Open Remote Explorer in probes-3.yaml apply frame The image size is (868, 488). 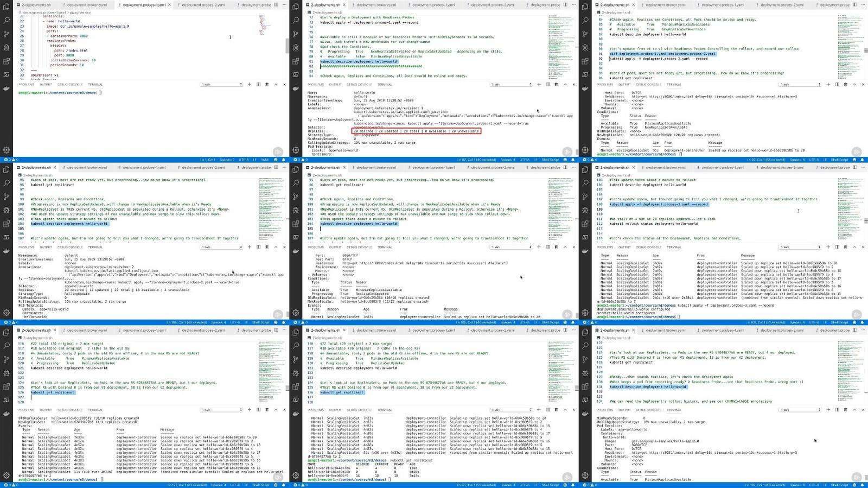coord(585,237)
